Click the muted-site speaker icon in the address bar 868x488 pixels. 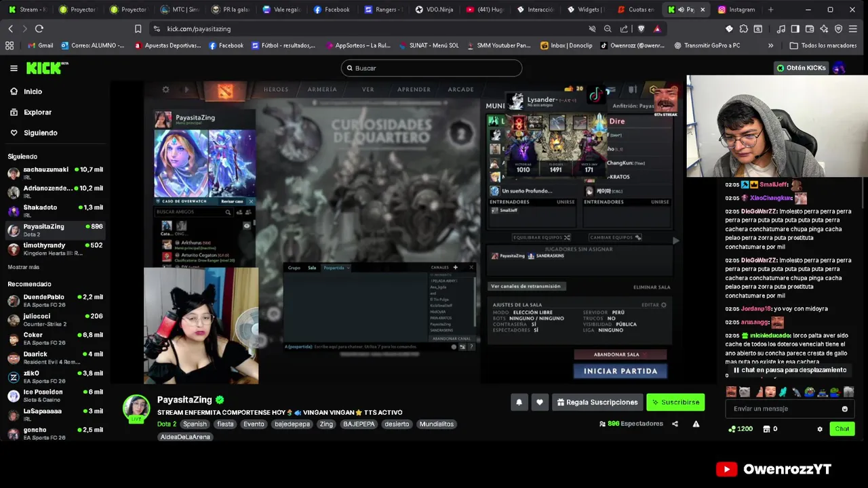coord(592,28)
